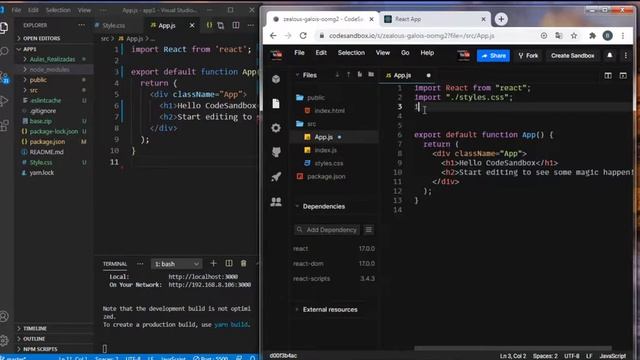This screenshot has width=640, height=360.
Task: Expand Aulas_Realizadas folder
Action: (x=52, y=59)
